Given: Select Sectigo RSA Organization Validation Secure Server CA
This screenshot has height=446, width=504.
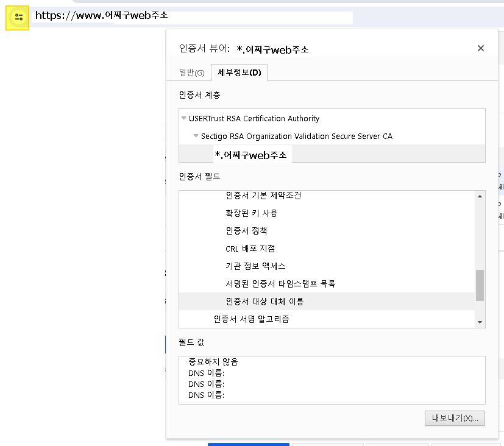Looking at the screenshot, I should (x=297, y=136).
